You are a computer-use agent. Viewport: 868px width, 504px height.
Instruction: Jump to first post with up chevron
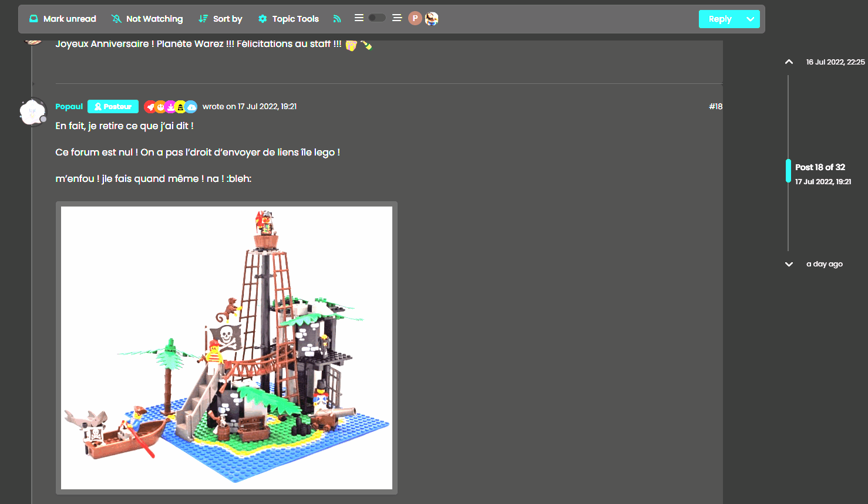point(789,62)
